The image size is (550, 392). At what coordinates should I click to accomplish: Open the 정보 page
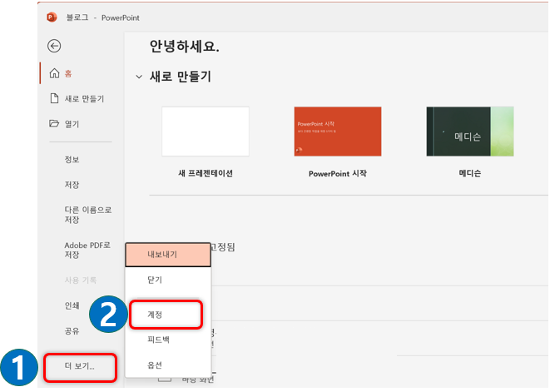pyautogui.click(x=72, y=160)
